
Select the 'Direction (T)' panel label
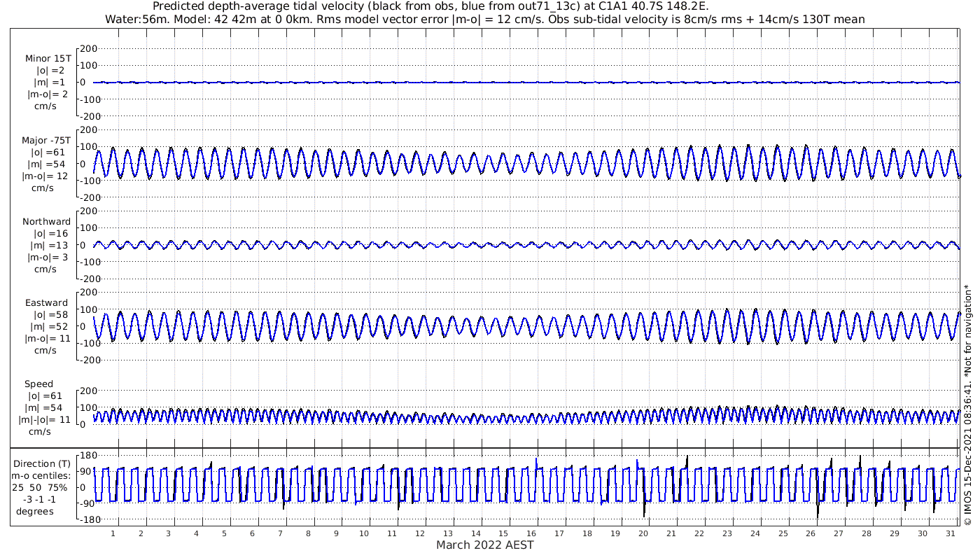coord(43,464)
